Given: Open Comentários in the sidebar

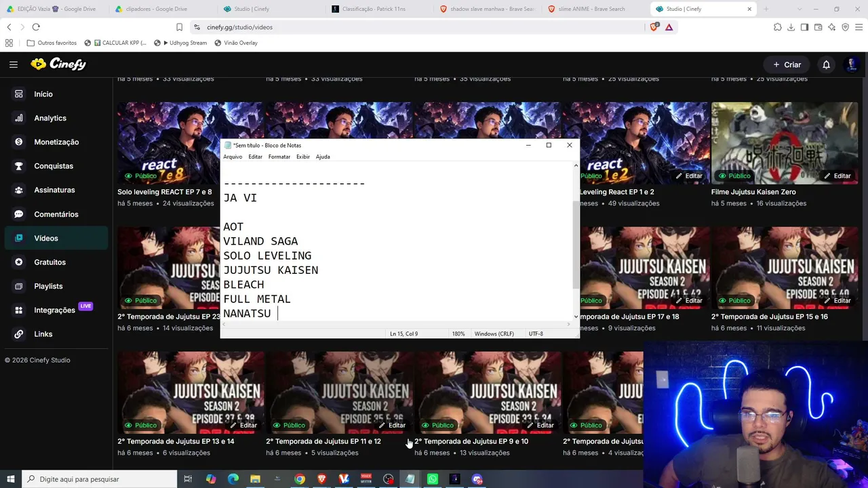Looking at the screenshot, I should [56, 214].
